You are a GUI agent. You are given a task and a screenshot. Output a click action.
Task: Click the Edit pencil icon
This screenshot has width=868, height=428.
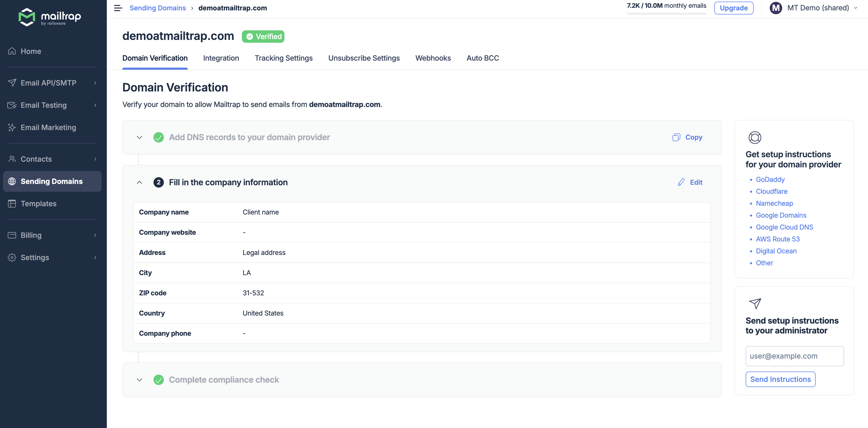coord(681,182)
